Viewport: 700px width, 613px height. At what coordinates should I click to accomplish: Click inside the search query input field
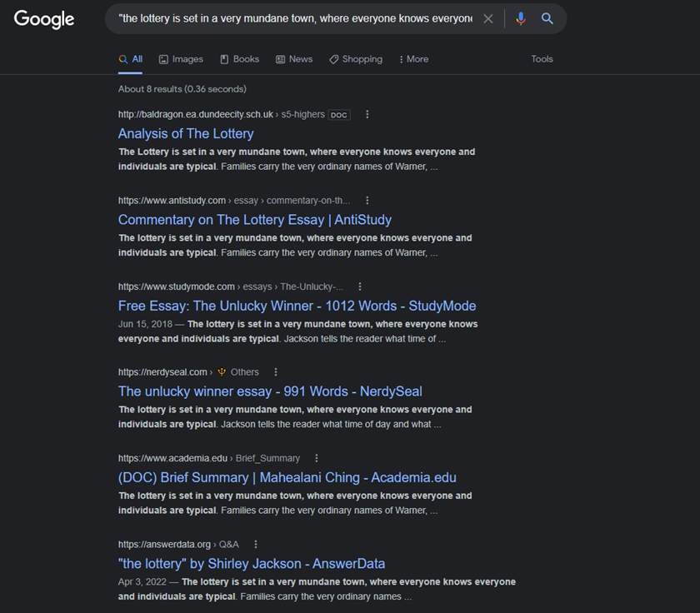[x=296, y=18]
